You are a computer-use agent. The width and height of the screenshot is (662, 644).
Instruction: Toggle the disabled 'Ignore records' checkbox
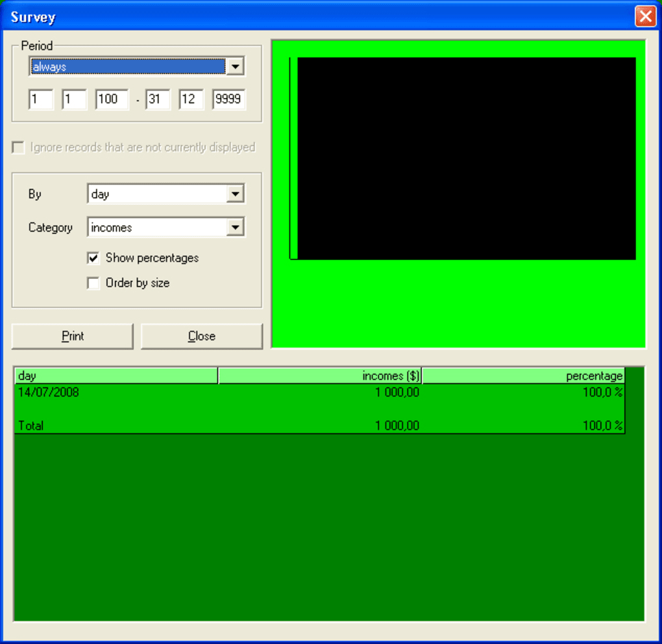click(x=18, y=147)
